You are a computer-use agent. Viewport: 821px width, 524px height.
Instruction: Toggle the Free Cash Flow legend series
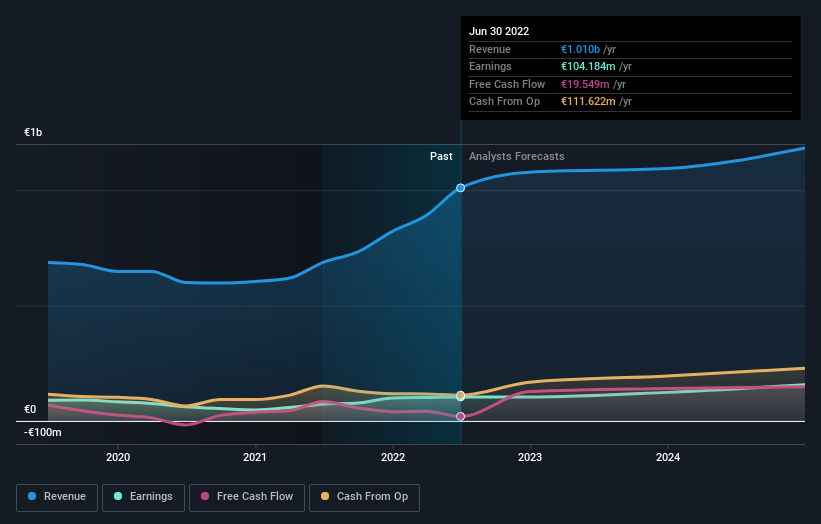247,497
